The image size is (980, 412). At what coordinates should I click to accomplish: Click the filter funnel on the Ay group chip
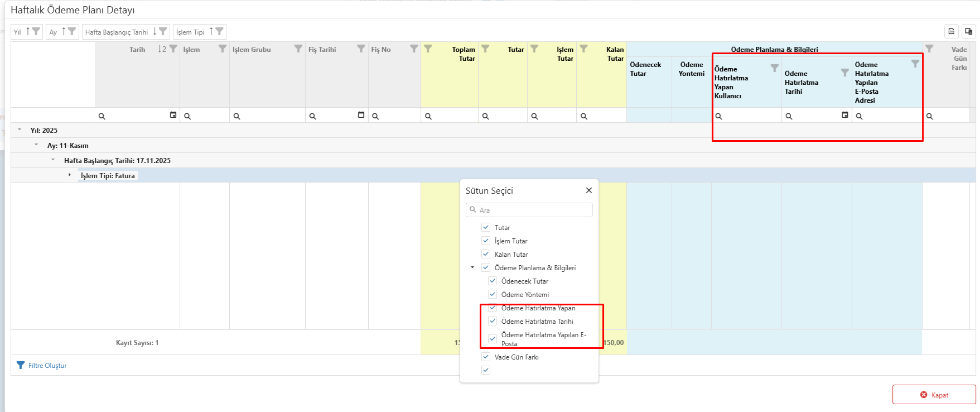72,31
